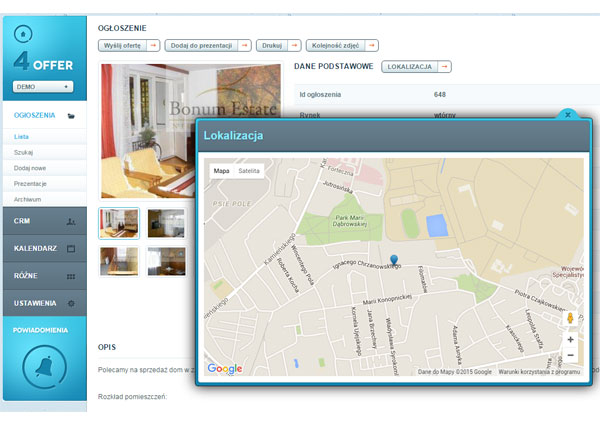Switch map to Mapa view
Image resolution: width=600 pixels, height=425 pixels.
click(221, 171)
